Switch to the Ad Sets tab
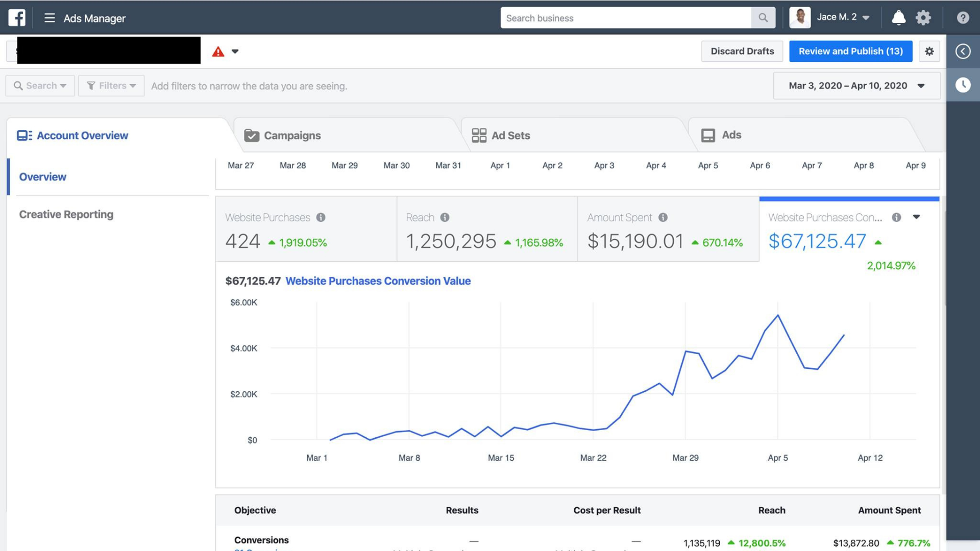Screen dimensions: 980x551 pos(510,135)
